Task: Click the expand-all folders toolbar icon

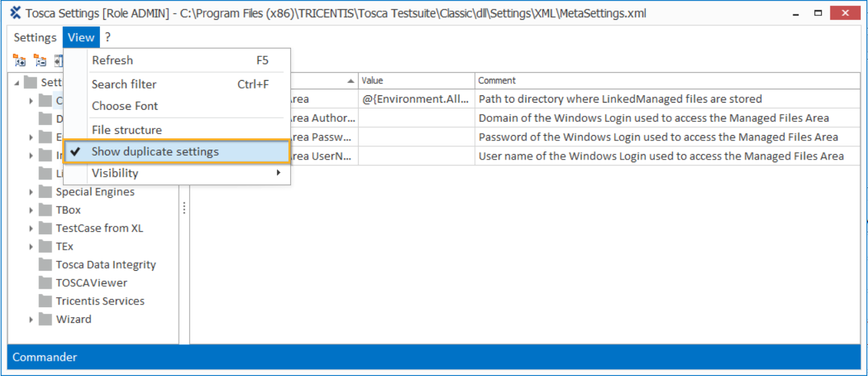Action: point(19,61)
